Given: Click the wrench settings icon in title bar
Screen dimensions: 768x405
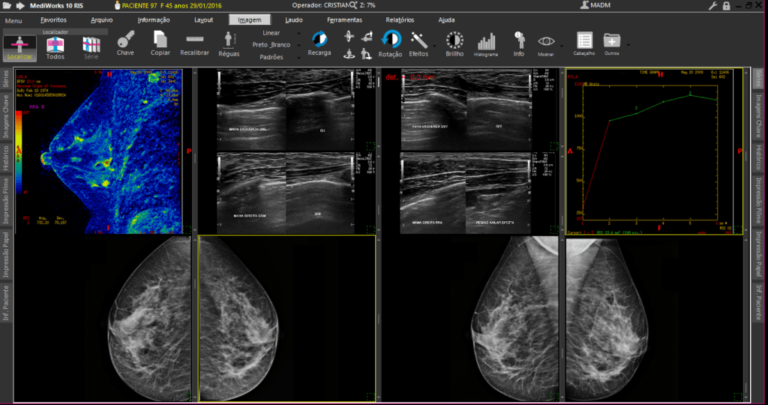Looking at the screenshot, I should [x=713, y=6].
